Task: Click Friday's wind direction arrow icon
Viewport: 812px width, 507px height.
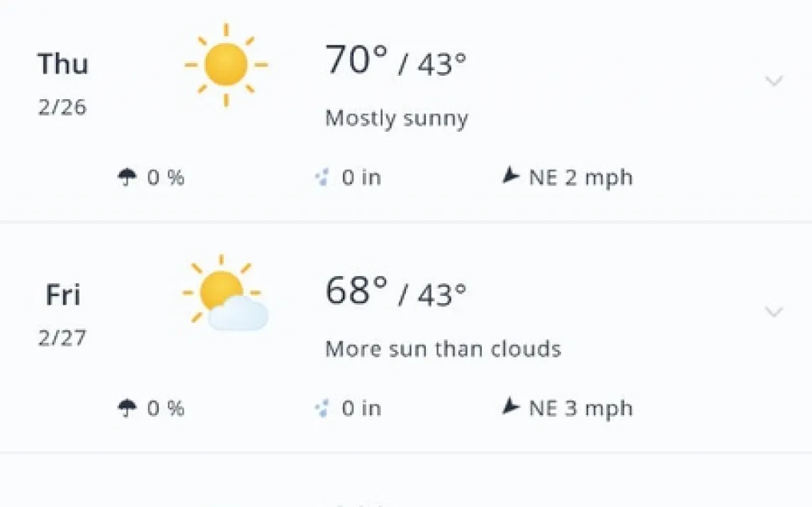Action: [510, 407]
